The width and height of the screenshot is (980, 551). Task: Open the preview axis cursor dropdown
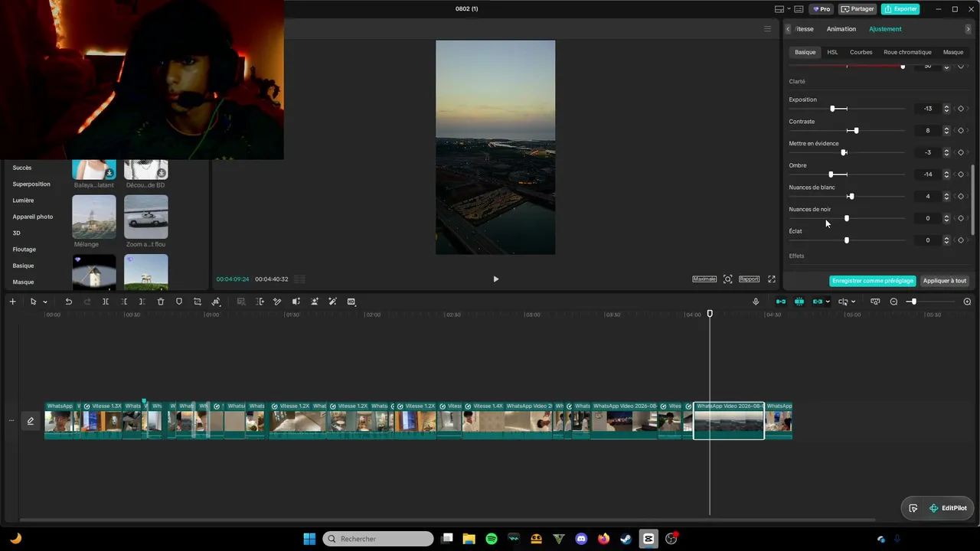[x=854, y=302]
